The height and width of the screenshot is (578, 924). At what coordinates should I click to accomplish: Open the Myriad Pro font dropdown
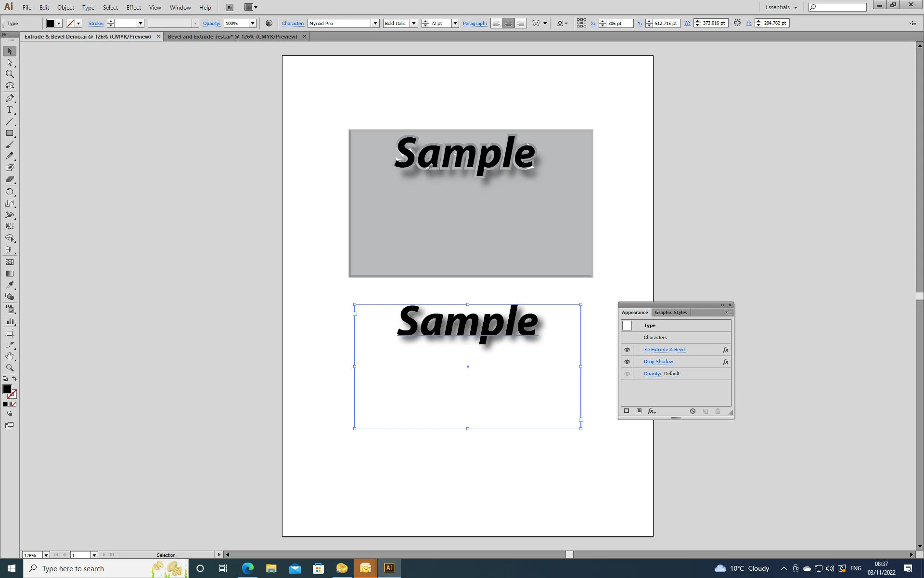tap(375, 23)
